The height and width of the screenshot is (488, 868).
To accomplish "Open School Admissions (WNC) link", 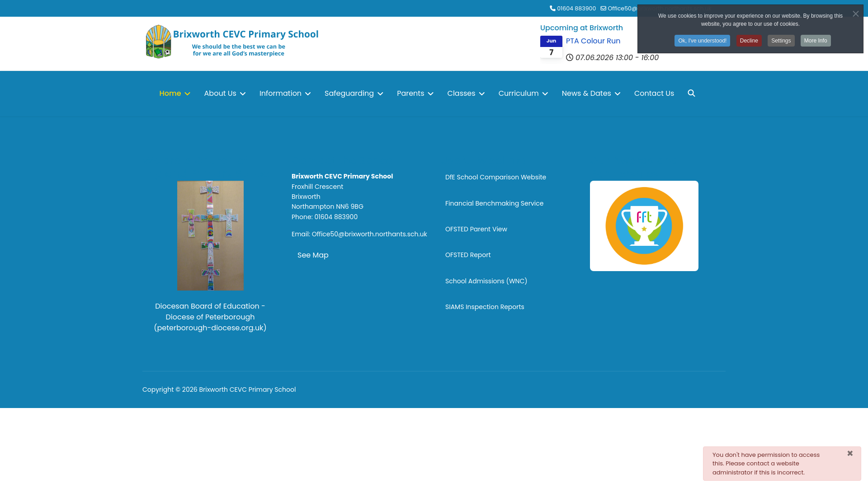I will click(x=486, y=281).
